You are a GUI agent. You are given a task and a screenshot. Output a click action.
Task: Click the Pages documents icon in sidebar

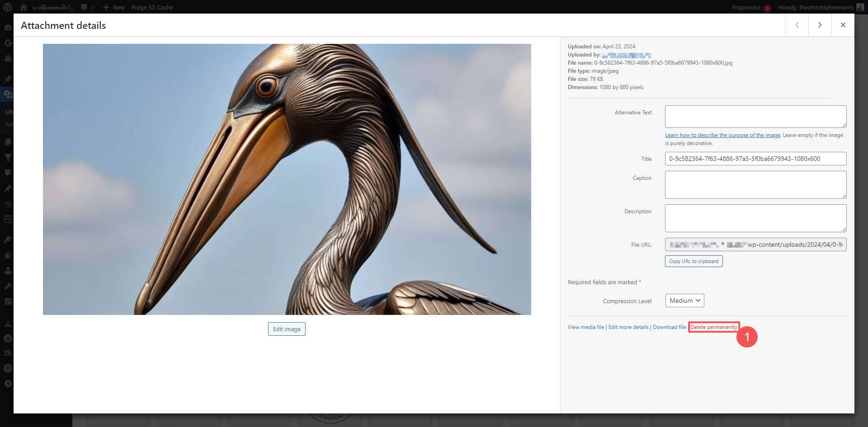(x=8, y=141)
